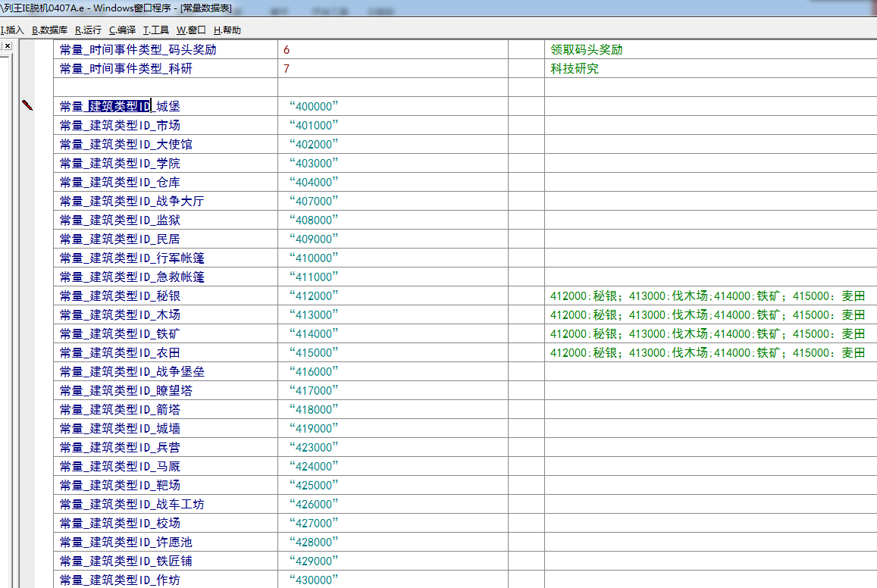Click the "426000" value for 战车工坊
Viewport: 877px width, 588px height.
click(314, 504)
